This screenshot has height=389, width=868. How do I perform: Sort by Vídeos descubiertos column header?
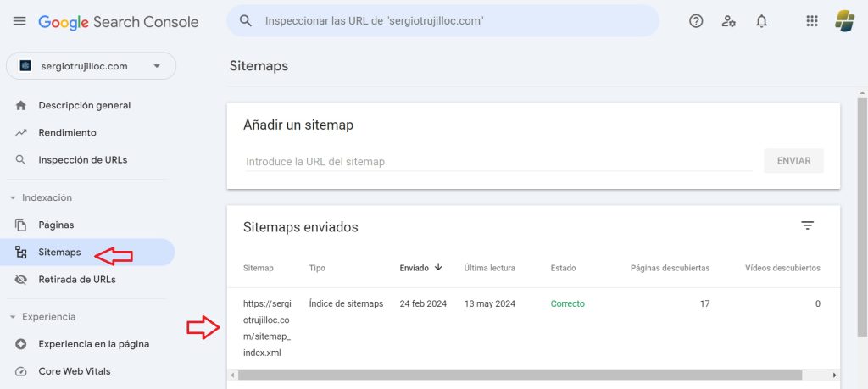point(782,268)
